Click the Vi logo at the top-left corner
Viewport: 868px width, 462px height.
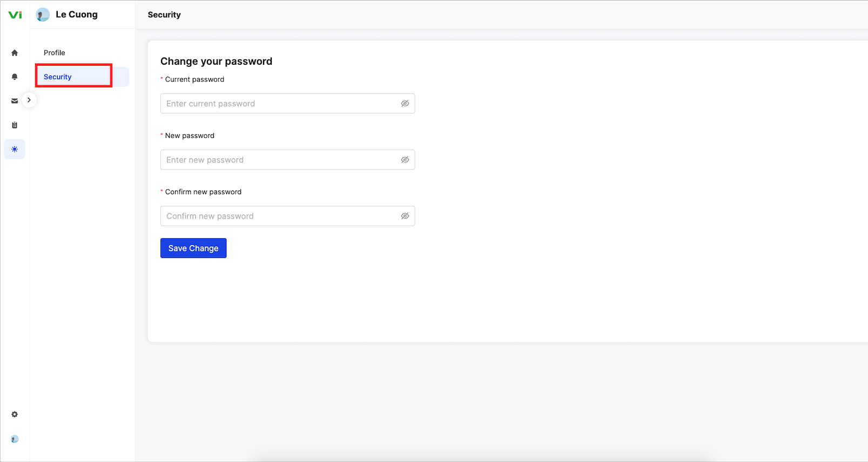coord(15,15)
